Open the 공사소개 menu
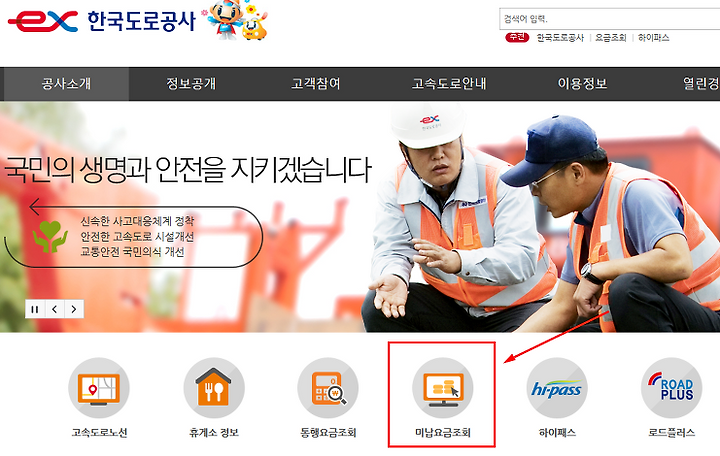 pyautogui.click(x=66, y=84)
